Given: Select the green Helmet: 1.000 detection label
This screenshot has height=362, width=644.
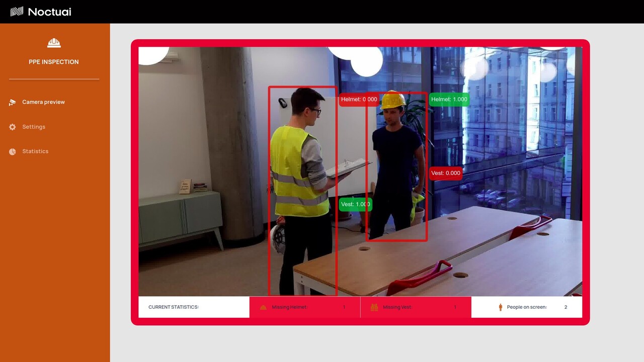Looking at the screenshot, I should pos(449,100).
